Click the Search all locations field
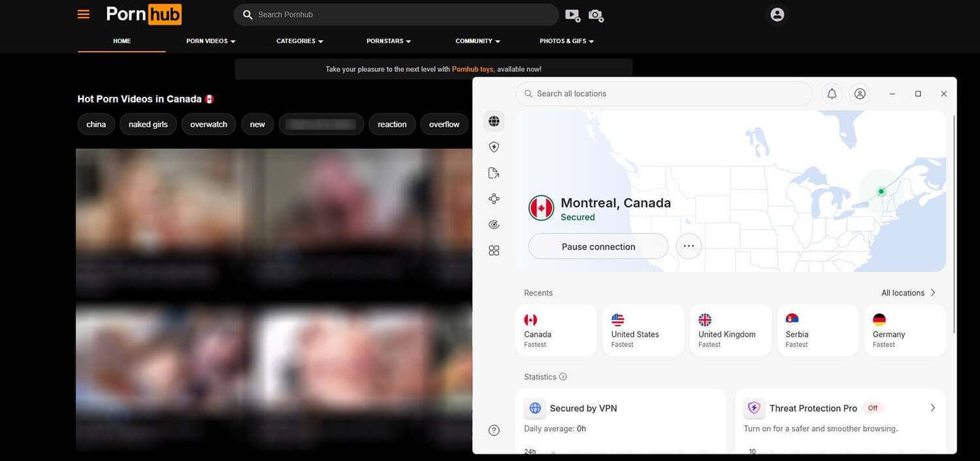Viewport: 980px width, 461px height. 664,94
